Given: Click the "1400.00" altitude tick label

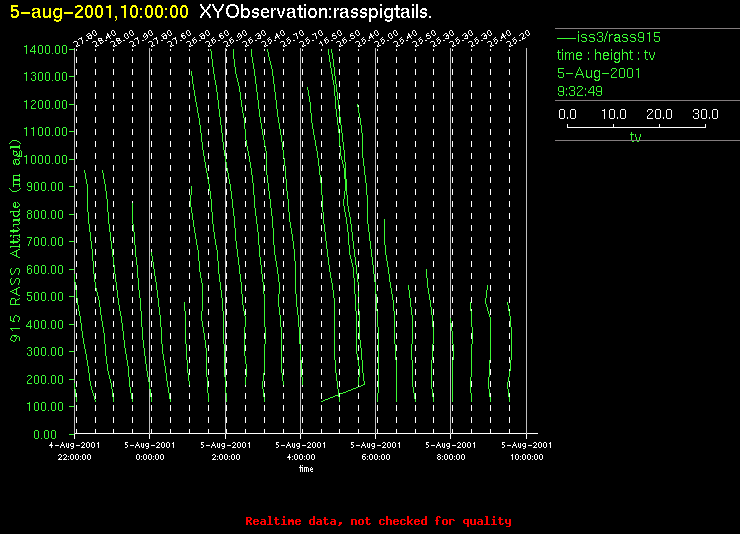Looking at the screenshot, I should click(45, 50).
